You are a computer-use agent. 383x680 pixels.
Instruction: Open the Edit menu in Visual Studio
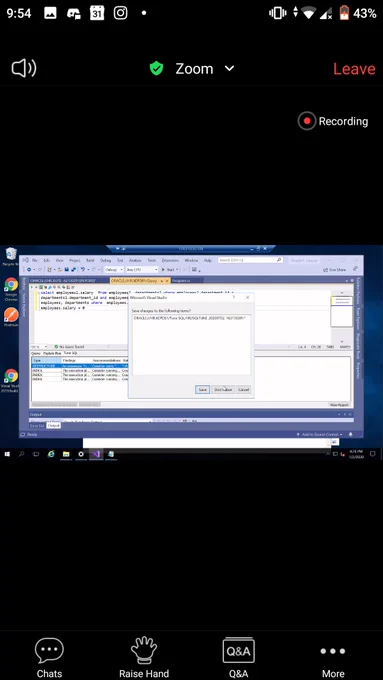tap(46, 260)
